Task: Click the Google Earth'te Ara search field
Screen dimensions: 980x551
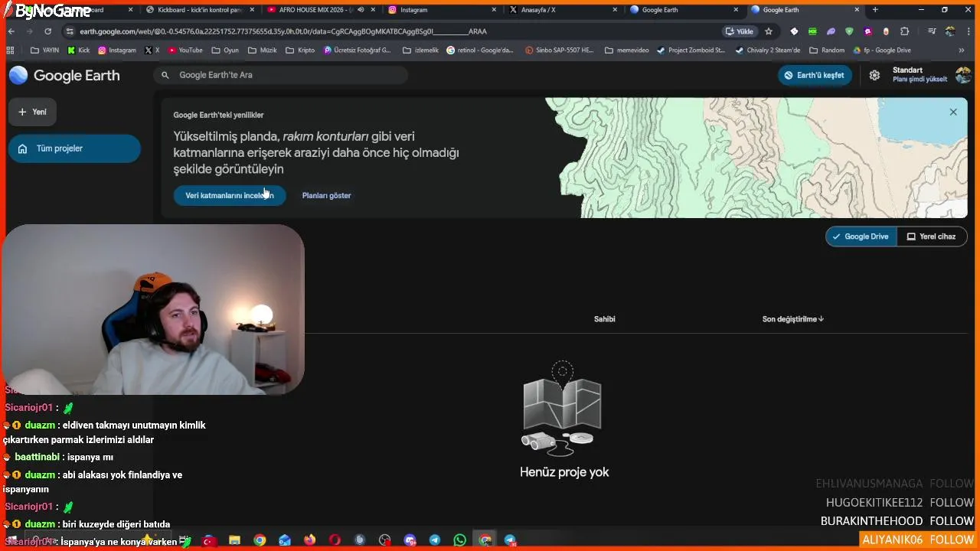Action: pyautogui.click(x=280, y=75)
